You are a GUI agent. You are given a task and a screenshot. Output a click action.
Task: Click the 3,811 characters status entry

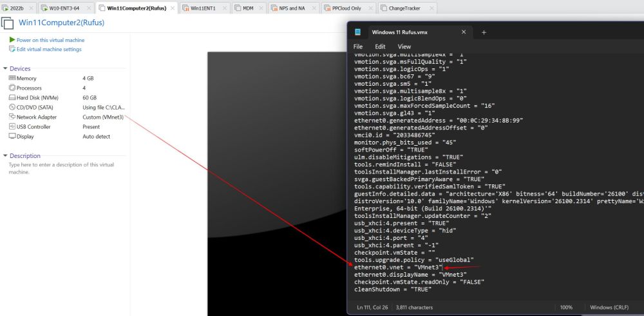[414, 308]
